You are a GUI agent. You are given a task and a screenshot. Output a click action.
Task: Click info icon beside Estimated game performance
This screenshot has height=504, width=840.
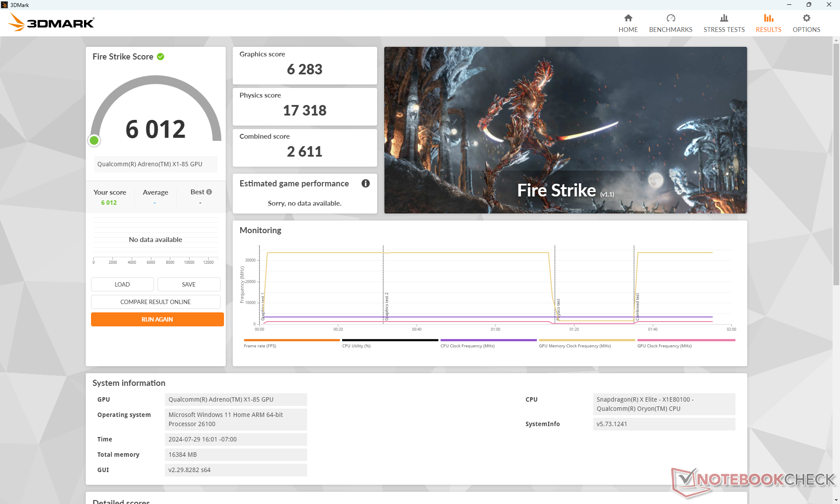(365, 183)
